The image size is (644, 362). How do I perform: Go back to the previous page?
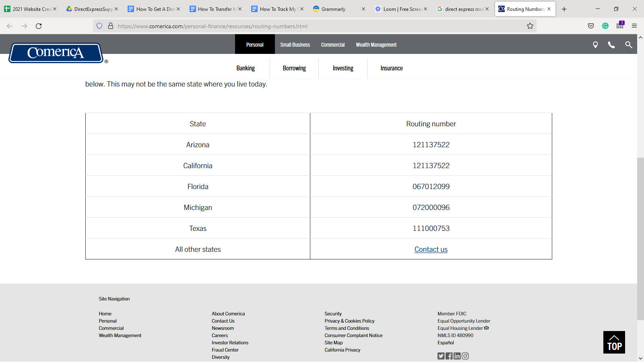(10, 26)
